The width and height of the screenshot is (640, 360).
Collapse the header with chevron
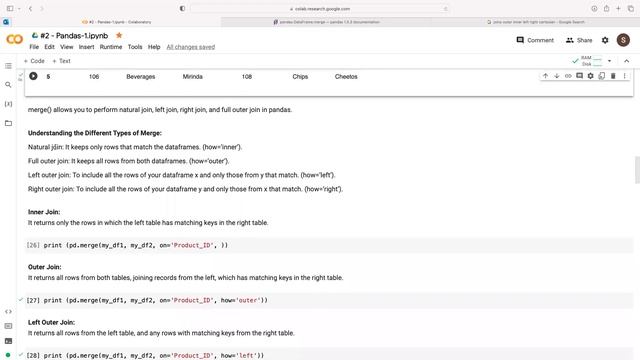(627, 61)
